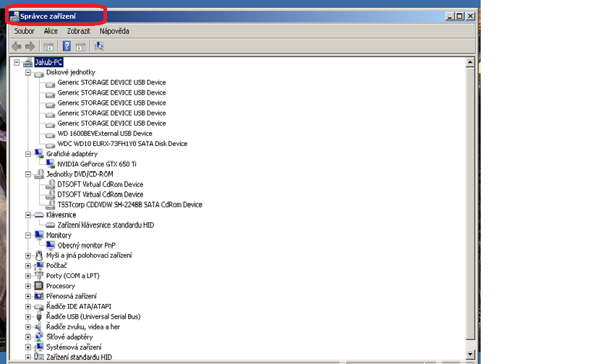This screenshot has height=364, width=592.
Task: Select WD 1600BEVExternal USB Device
Action: 105,133
